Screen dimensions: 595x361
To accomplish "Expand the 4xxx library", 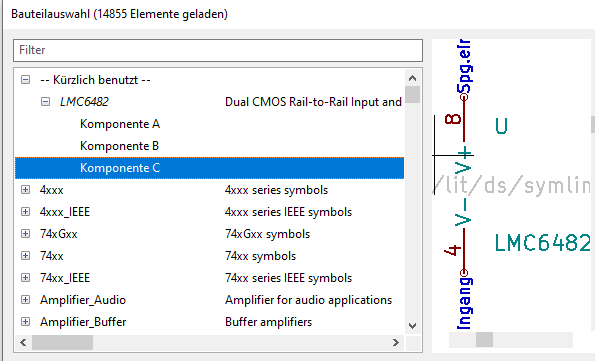I will click(x=25, y=189).
